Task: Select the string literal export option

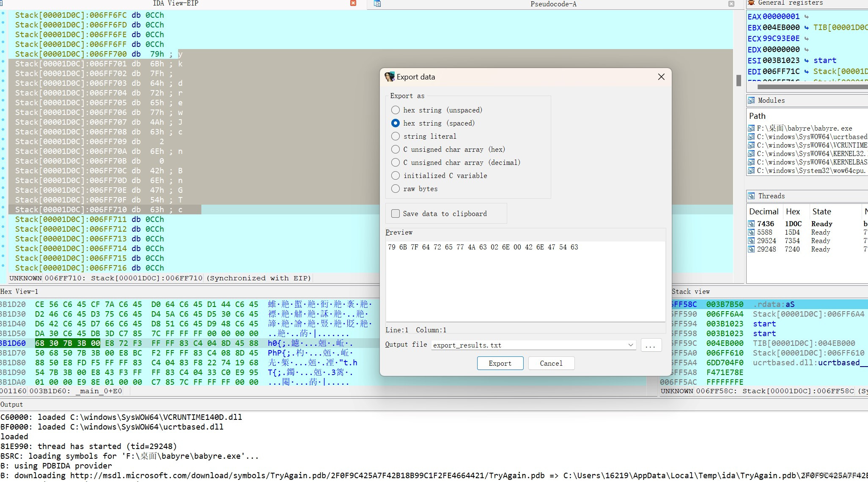Action: coord(396,136)
